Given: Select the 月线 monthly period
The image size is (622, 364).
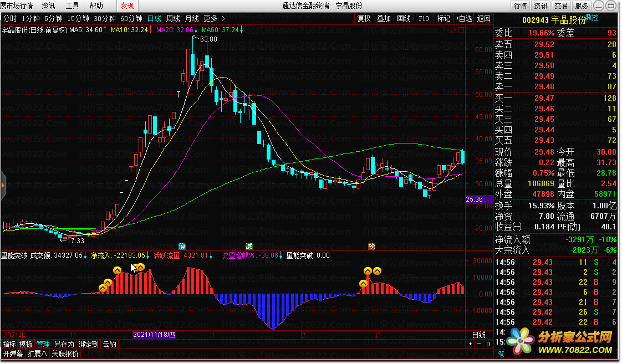Looking at the screenshot, I should click(192, 19).
